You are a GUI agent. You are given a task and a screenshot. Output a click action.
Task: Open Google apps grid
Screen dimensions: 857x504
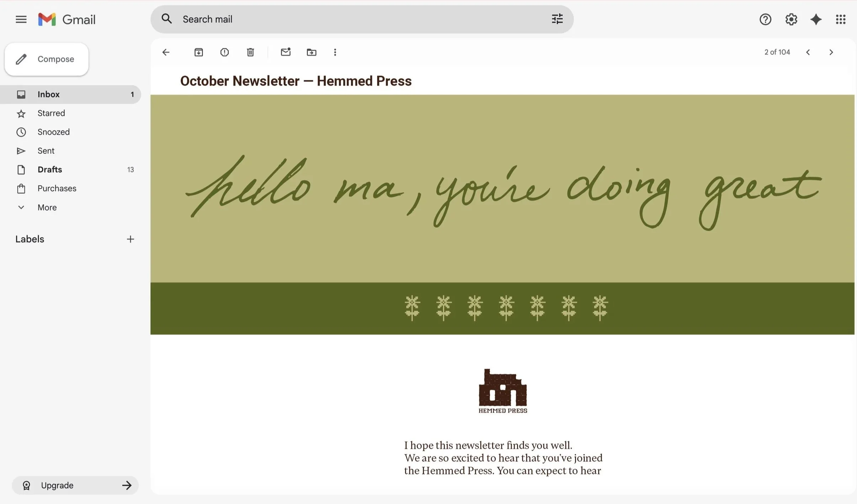[841, 19]
